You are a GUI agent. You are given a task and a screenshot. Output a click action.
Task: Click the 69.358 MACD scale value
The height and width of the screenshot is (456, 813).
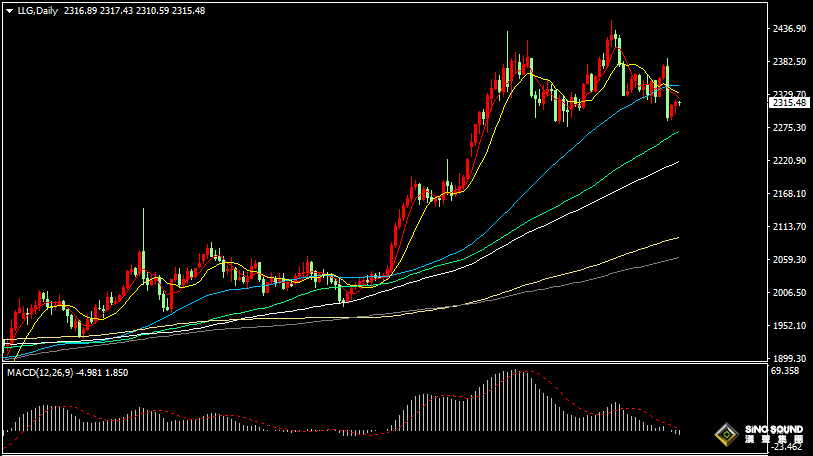tap(784, 371)
